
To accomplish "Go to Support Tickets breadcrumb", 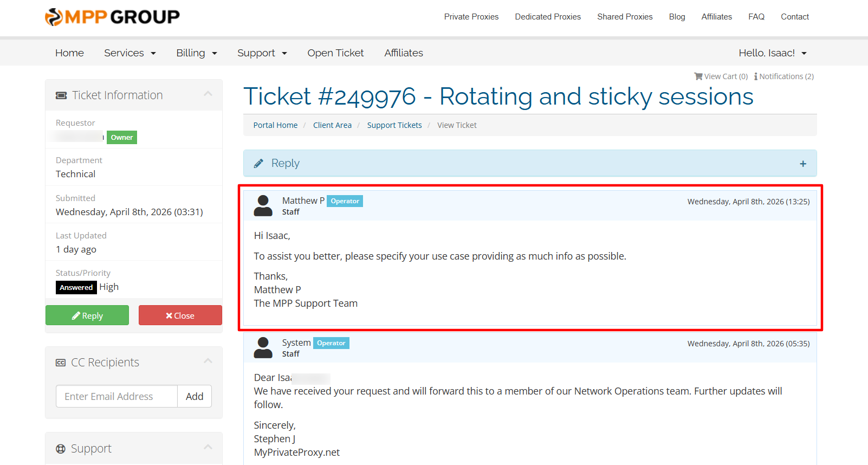I will pos(394,125).
